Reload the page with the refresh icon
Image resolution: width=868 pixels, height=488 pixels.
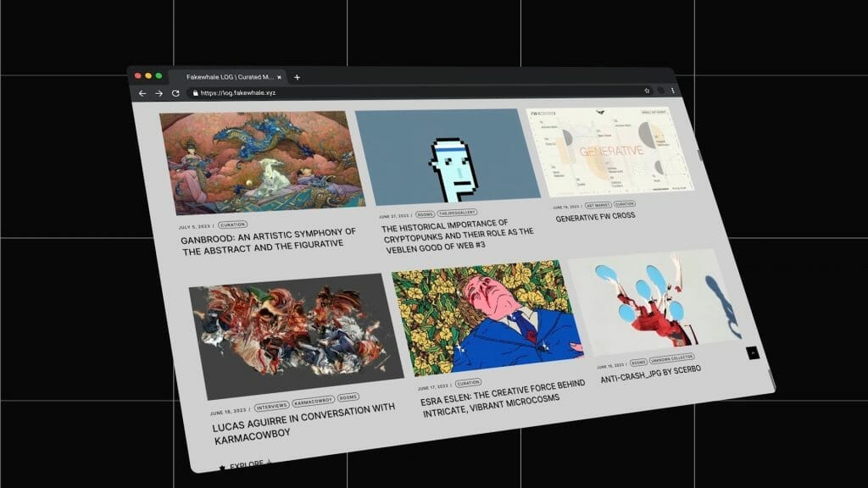[x=175, y=93]
